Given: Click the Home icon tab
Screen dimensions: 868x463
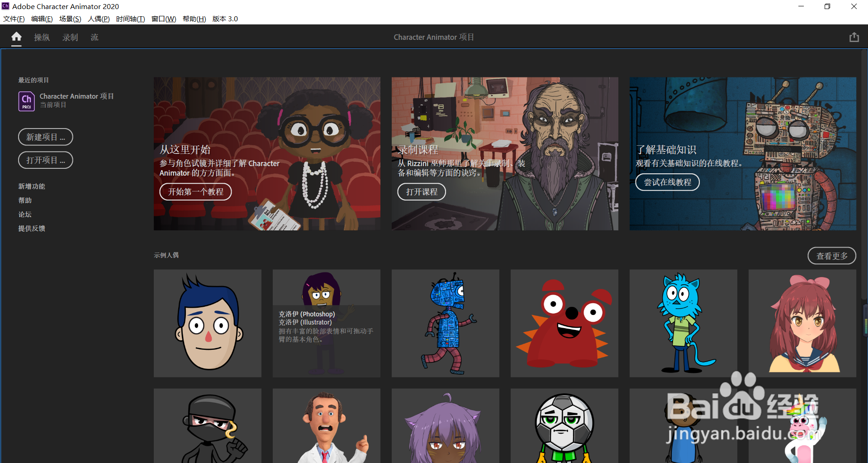Looking at the screenshot, I should (x=16, y=37).
